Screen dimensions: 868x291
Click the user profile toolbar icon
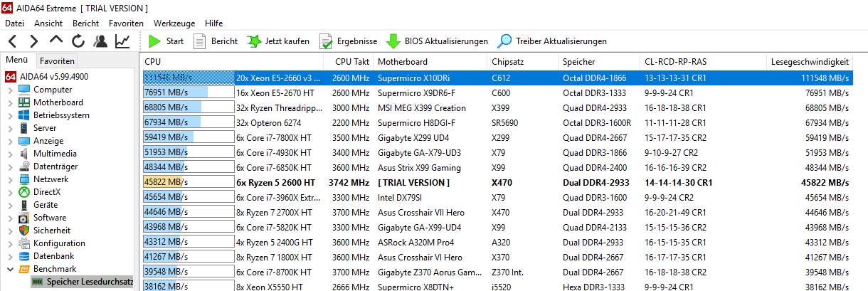[x=100, y=41]
